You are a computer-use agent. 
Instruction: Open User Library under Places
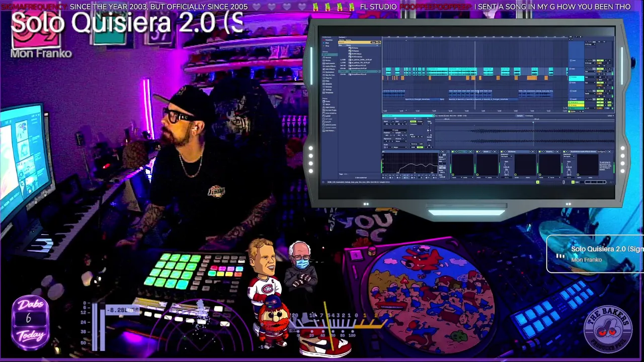(329, 107)
